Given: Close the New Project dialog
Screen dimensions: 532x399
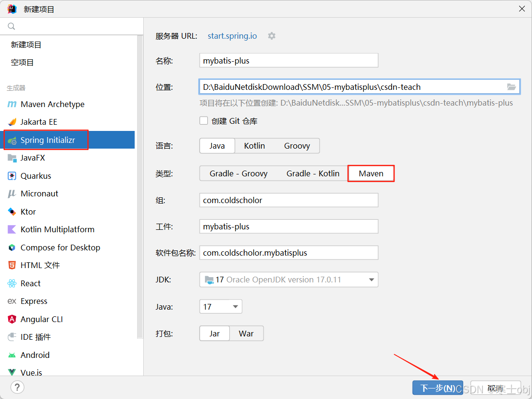Looking at the screenshot, I should 522,9.
